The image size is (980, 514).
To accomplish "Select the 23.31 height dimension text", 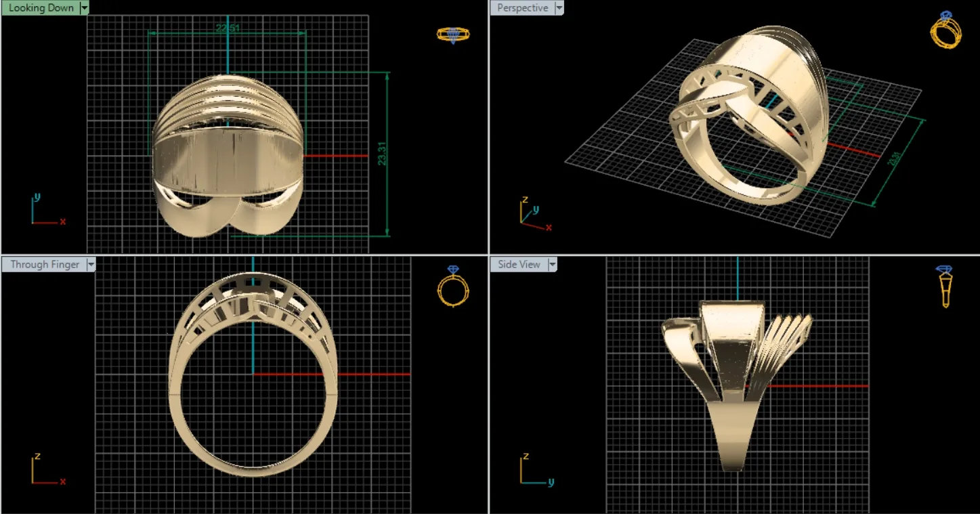I will click(x=383, y=154).
